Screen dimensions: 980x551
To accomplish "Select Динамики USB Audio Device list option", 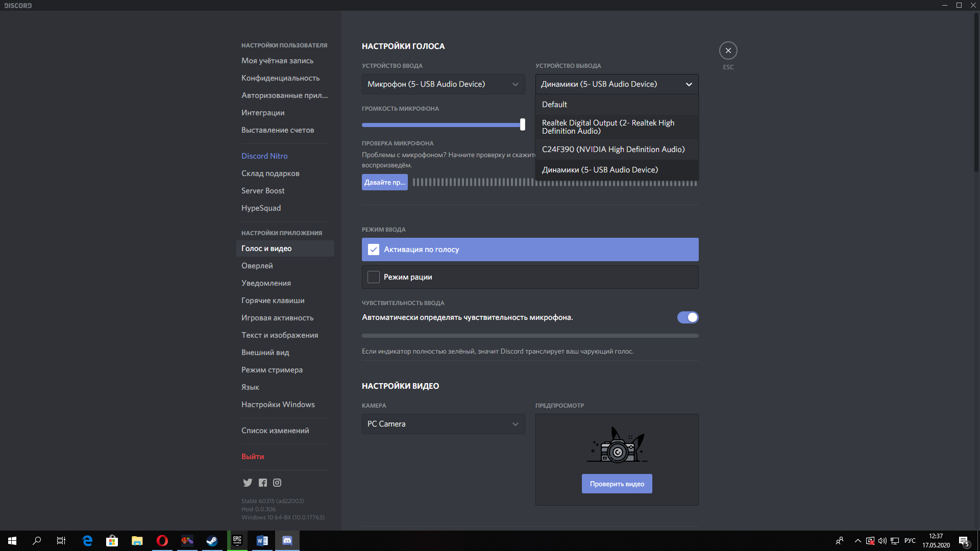I will point(617,170).
